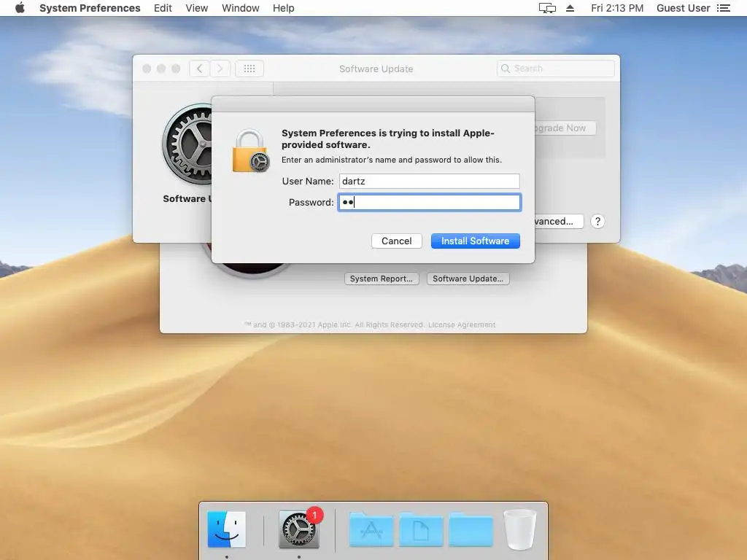Open the View menu
747x560 pixels.
(197, 8)
